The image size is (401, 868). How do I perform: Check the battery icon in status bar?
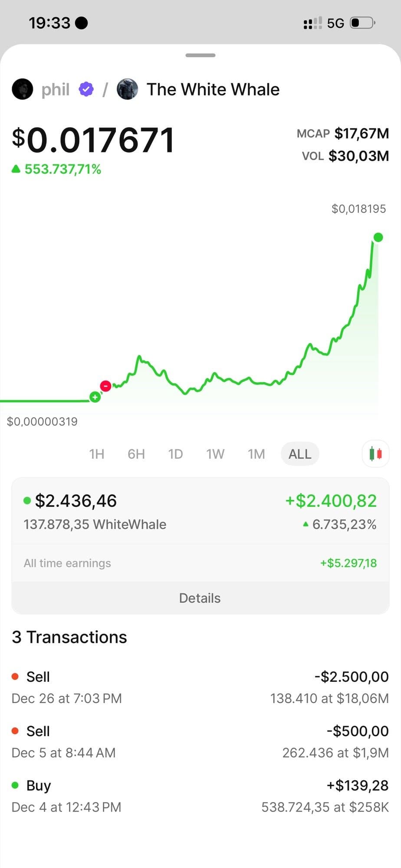363,23
